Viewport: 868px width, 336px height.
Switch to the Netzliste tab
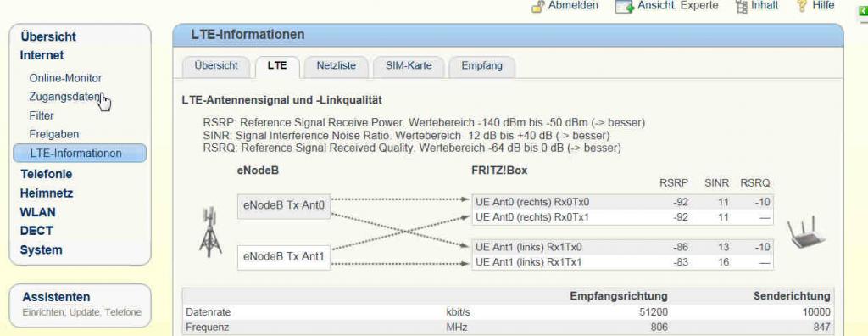click(336, 66)
